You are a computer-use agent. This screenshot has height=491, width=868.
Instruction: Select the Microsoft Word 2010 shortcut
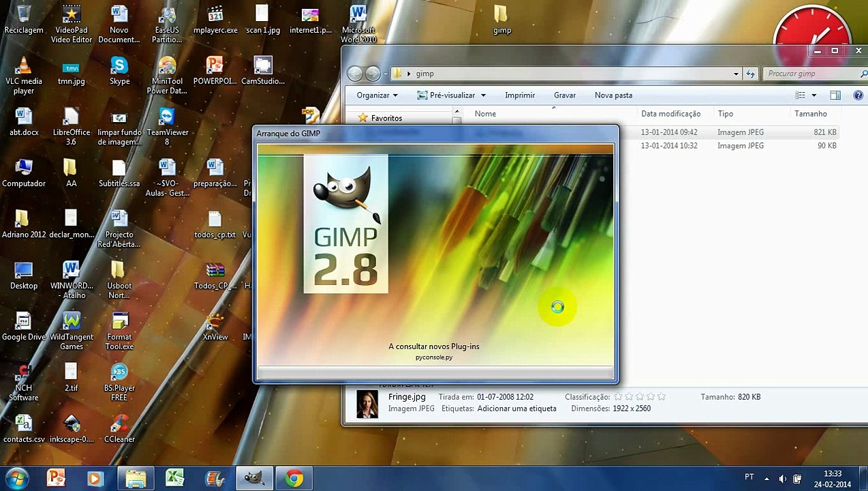[x=358, y=25]
